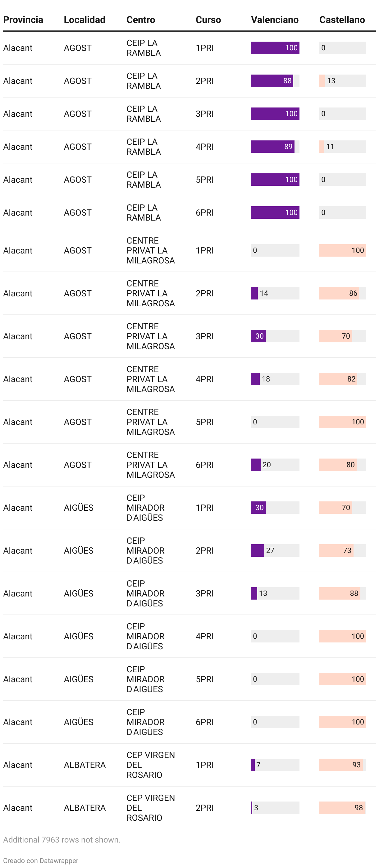Select the Castellano bar showing 98
The height and width of the screenshot is (868, 379).
[x=342, y=807]
